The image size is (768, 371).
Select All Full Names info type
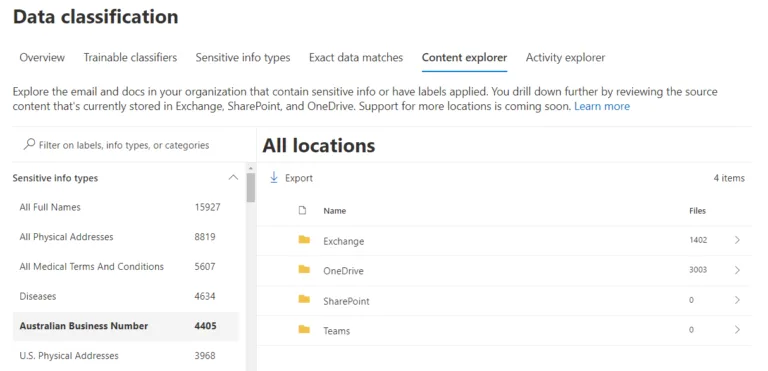coord(50,207)
